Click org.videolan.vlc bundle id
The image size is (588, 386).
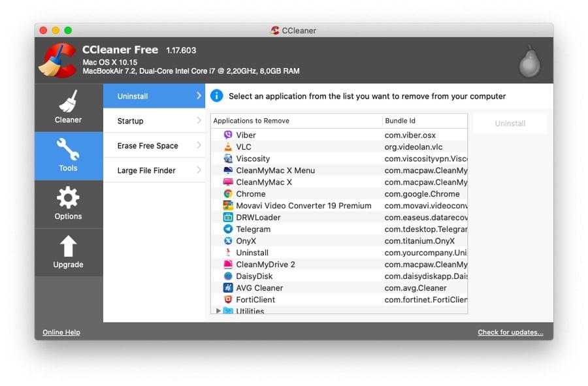click(414, 147)
